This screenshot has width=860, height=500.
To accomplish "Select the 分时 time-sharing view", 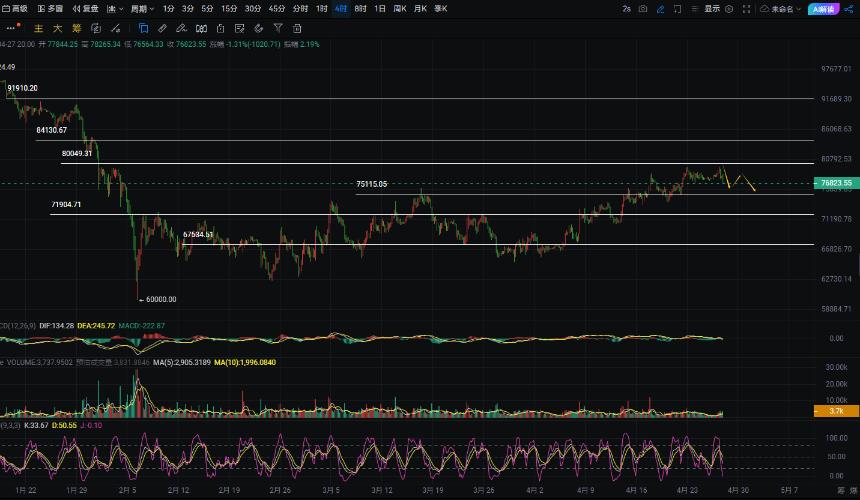I will click(x=300, y=9).
